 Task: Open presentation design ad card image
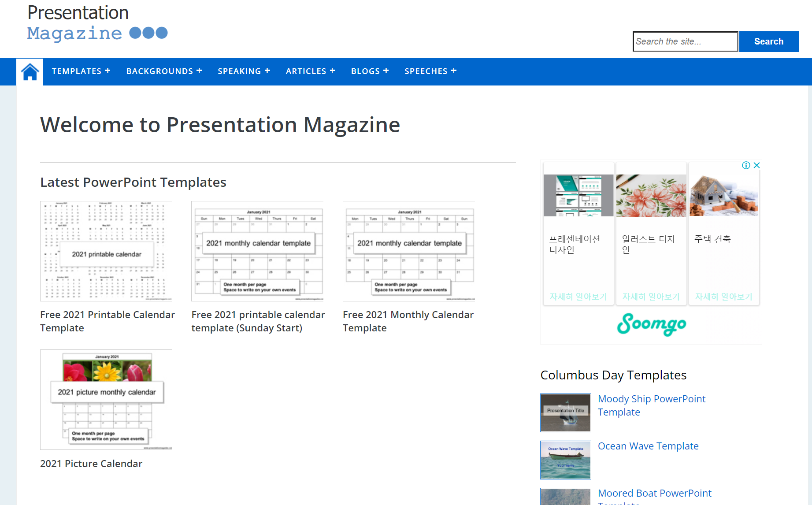click(x=578, y=195)
